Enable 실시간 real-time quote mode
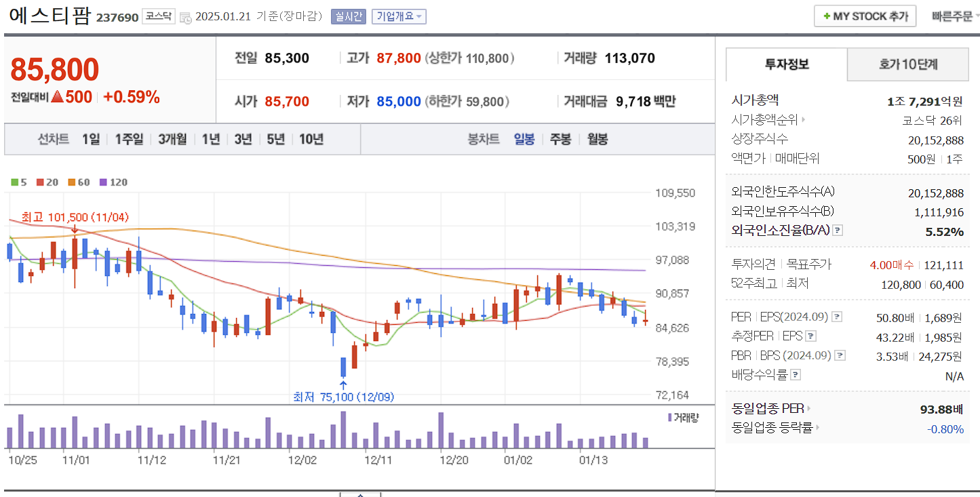This screenshot has width=980, height=497. click(348, 16)
